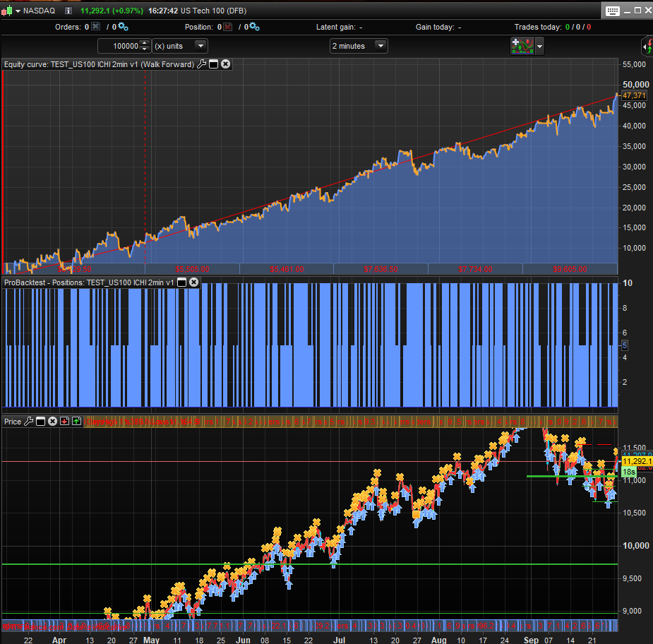Close the Equity curve panel
653x644 pixels.
point(225,64)
